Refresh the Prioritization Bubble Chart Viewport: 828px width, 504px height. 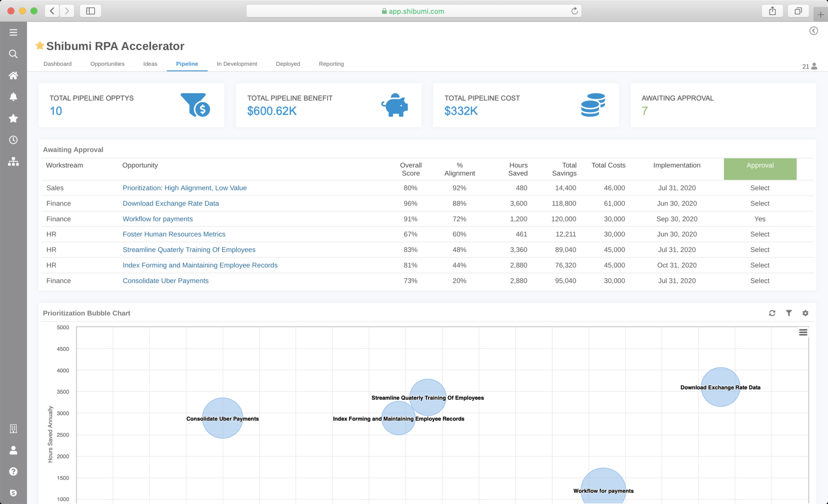pyautogui.click(x=772, y=313)
